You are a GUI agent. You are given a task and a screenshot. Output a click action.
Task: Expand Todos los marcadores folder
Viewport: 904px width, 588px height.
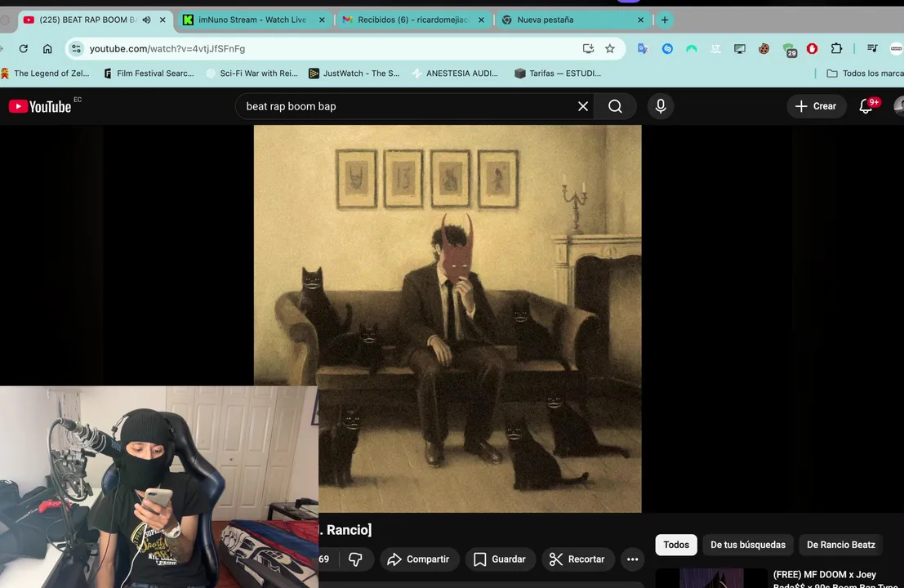865,73
